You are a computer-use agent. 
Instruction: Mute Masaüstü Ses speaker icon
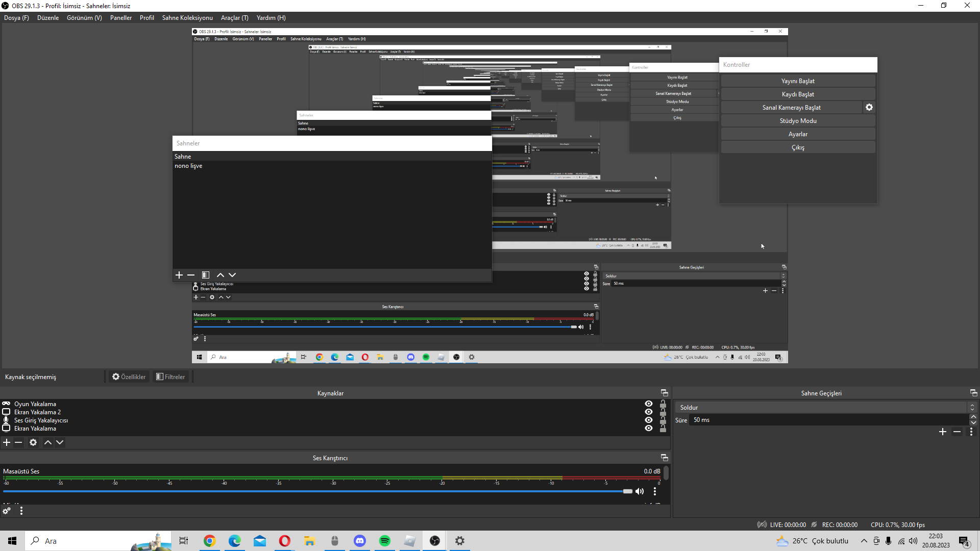point(640,491)
